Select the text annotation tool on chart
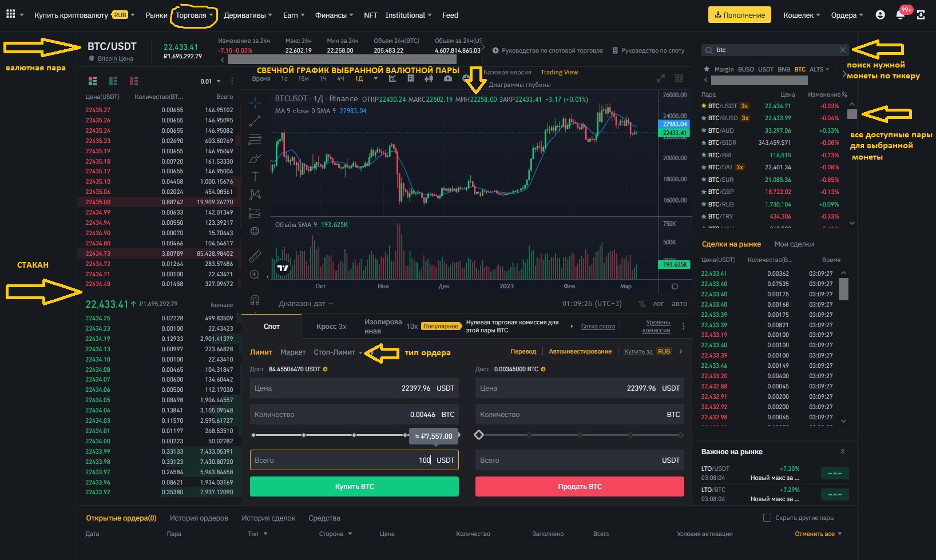 click(255, 176)
